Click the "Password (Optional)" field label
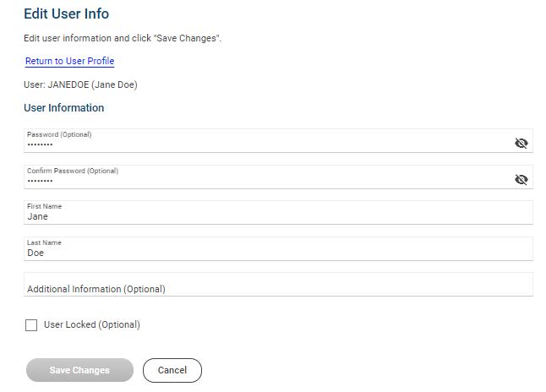The image size is (546, 392). (59, 134)
